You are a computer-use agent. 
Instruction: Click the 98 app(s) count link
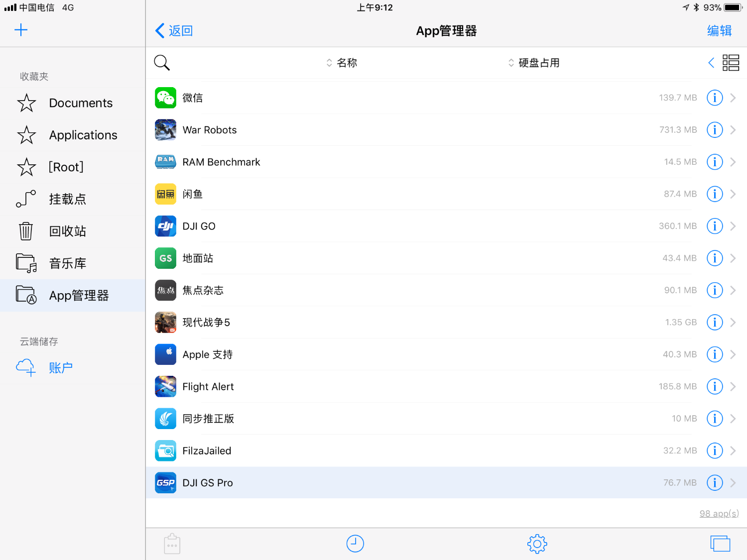pos(719,514)
